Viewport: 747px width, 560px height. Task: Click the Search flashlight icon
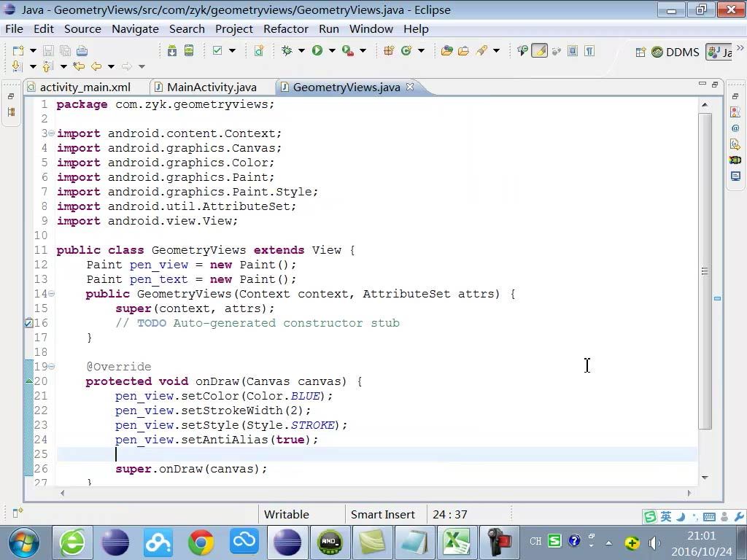pyautogui.click(x=481, y=50)
